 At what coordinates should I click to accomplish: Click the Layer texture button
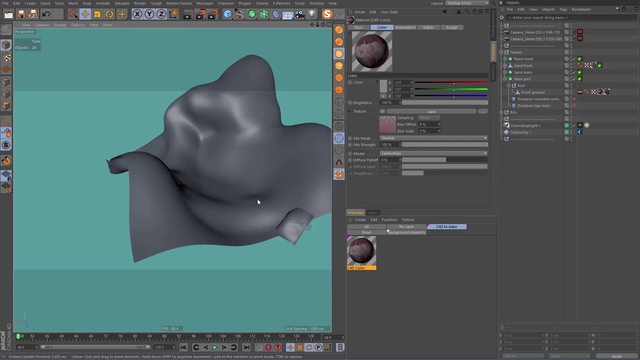point(431,111)
